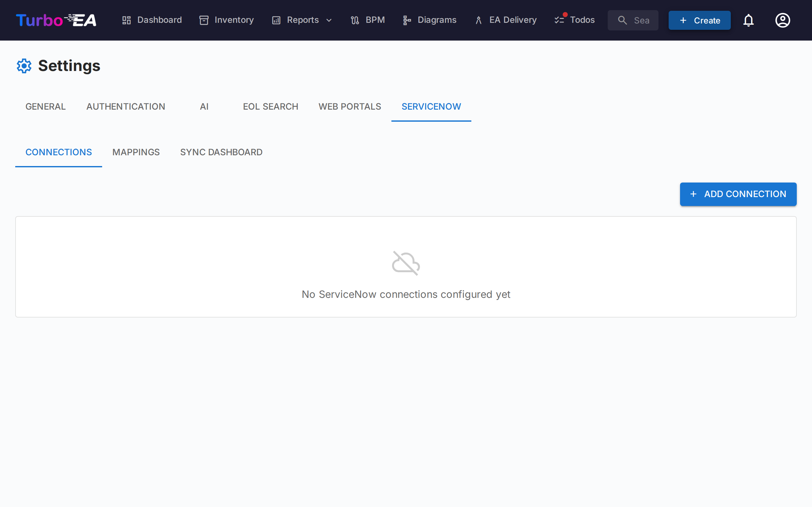Open notifications via the bell icon
Screen dimensions: 812x507
pos(749,20)
